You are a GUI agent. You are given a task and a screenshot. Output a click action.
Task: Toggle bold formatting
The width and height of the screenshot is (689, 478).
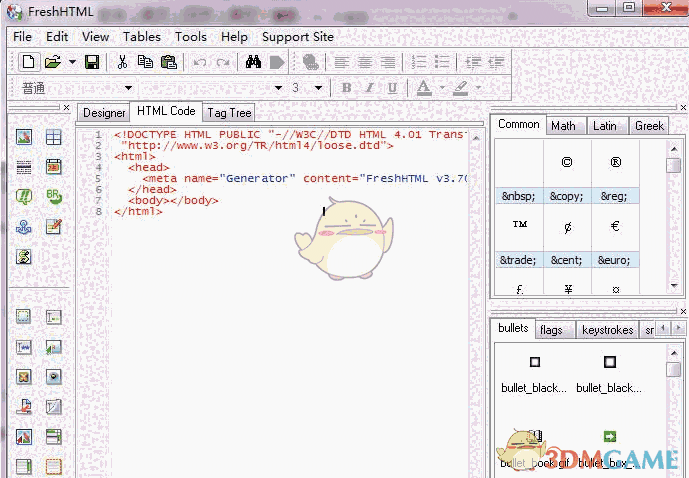point(346,88)
